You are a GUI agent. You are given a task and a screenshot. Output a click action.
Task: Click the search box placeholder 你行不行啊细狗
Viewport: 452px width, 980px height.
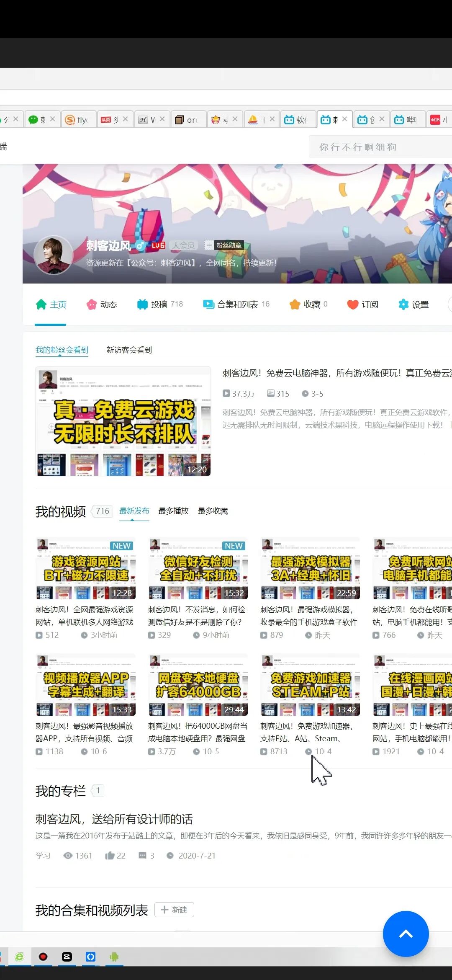click(358, 147)
